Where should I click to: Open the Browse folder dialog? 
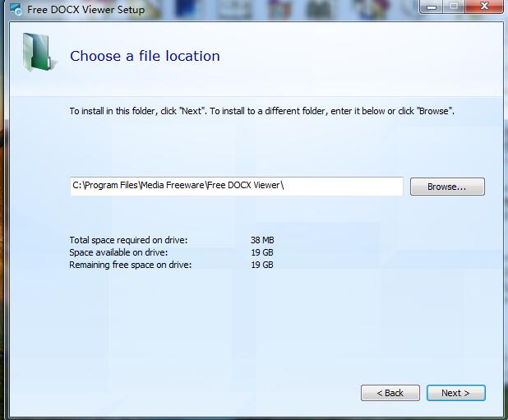[x=447, y=187]
